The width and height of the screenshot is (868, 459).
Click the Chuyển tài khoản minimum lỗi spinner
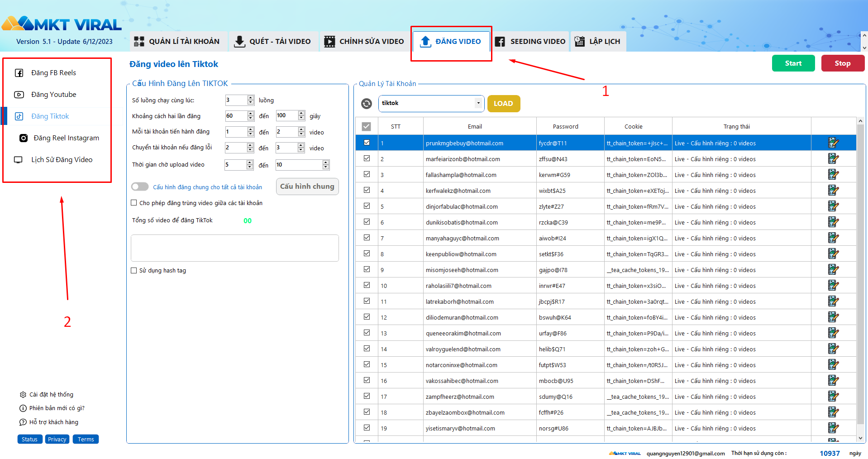[251, 148]
